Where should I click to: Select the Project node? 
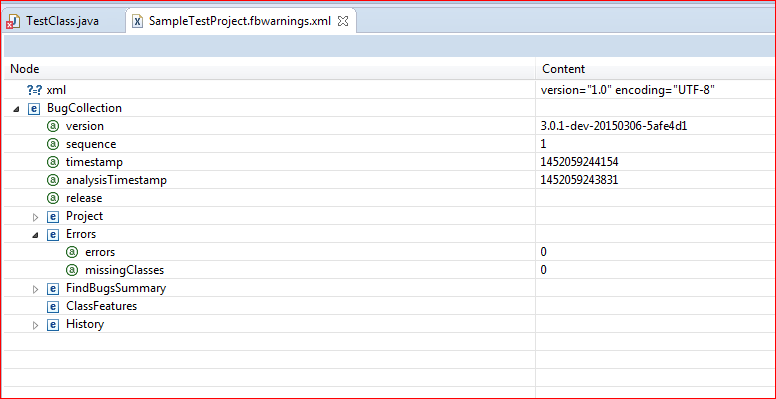click(85, 216)
